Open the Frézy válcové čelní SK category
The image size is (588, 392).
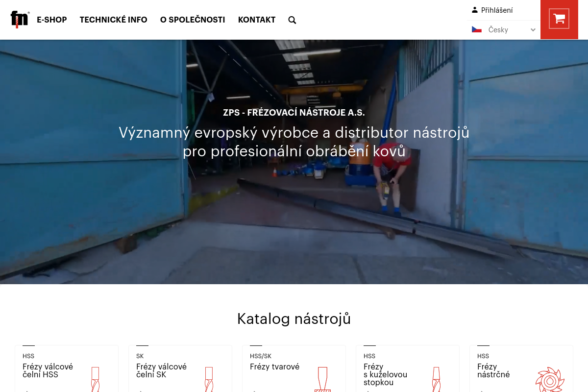[x=180, y=368]
